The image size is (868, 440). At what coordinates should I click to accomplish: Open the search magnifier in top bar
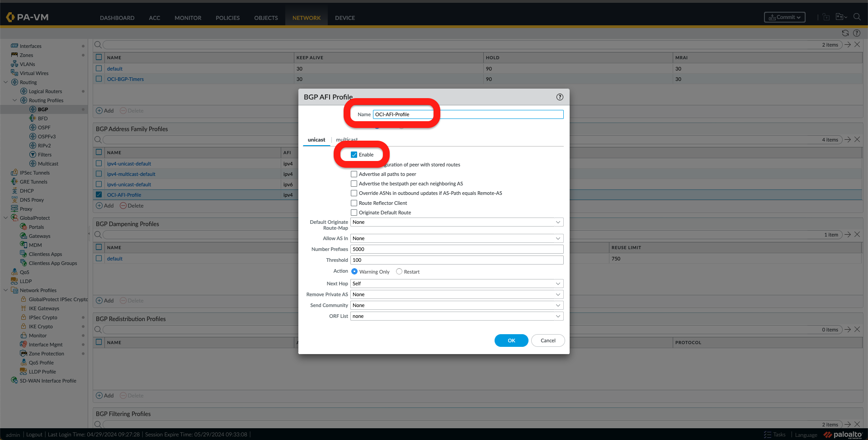click(857, 17)
